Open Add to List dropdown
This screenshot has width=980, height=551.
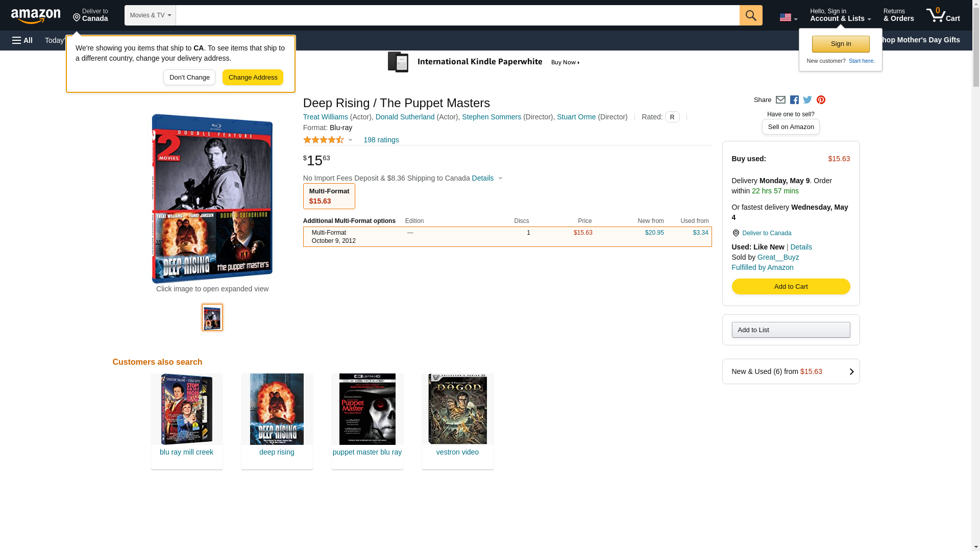coord(790,330)
